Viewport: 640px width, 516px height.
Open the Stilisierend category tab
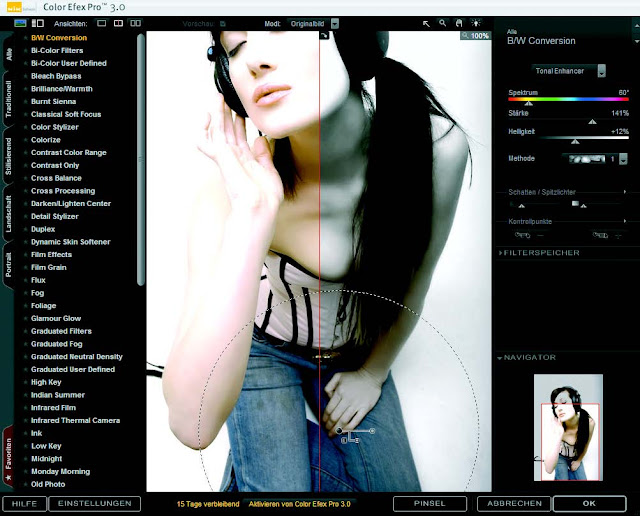click(9, 156)
